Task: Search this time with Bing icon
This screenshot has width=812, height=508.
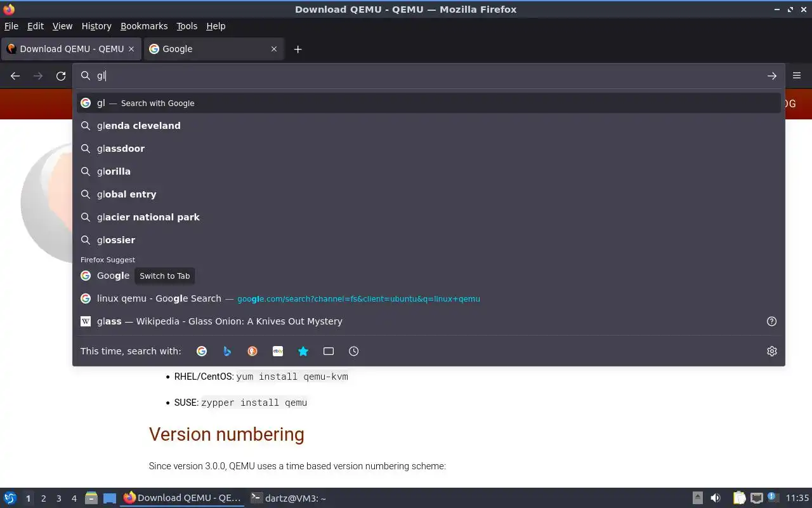Action: point(227,351)
